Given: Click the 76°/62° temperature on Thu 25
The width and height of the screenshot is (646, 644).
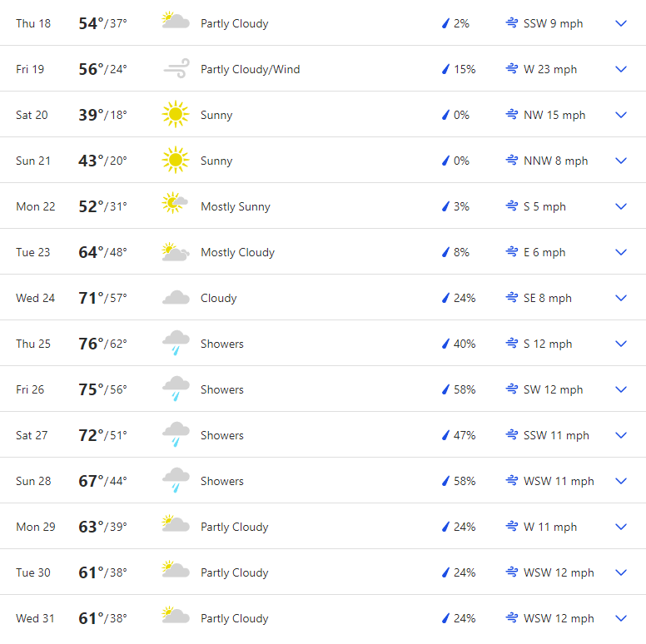Looking at the screenshot, I should [102, 344].
